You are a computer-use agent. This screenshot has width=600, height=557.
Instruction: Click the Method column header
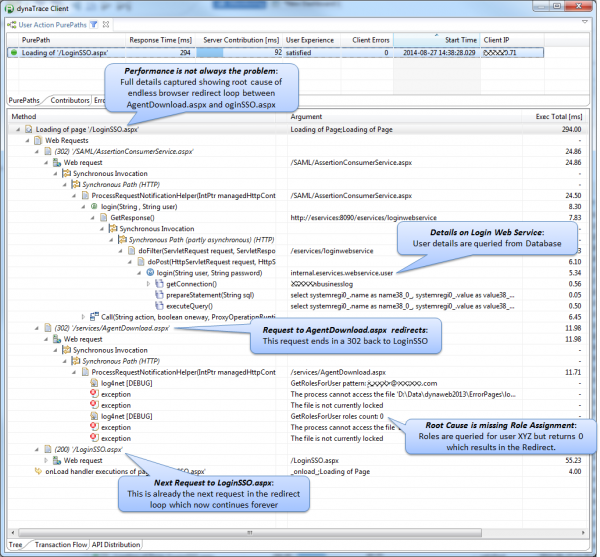24,117
